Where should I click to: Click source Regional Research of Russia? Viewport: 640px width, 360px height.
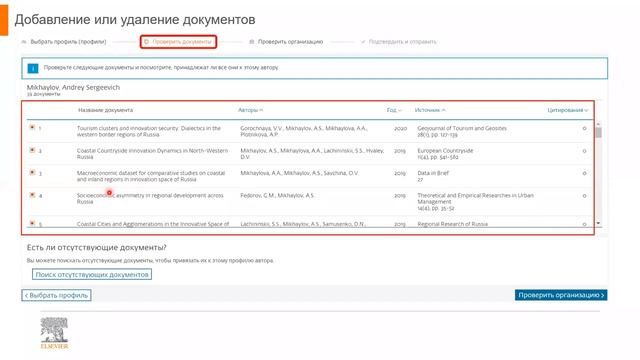coord(452,224)
